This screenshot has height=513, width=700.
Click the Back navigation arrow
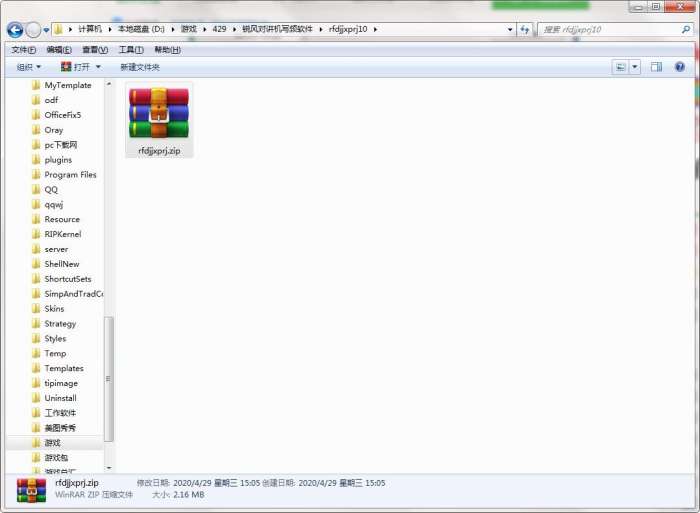point(15,30)
